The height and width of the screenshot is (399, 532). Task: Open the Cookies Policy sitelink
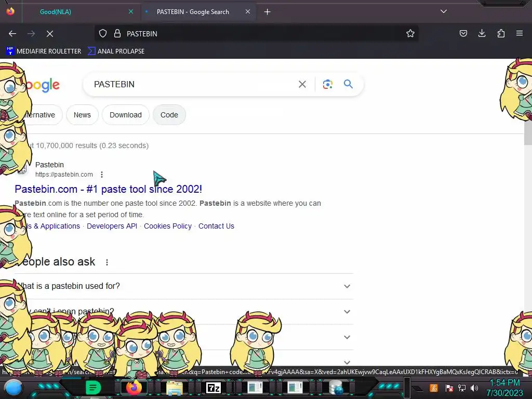168,226
